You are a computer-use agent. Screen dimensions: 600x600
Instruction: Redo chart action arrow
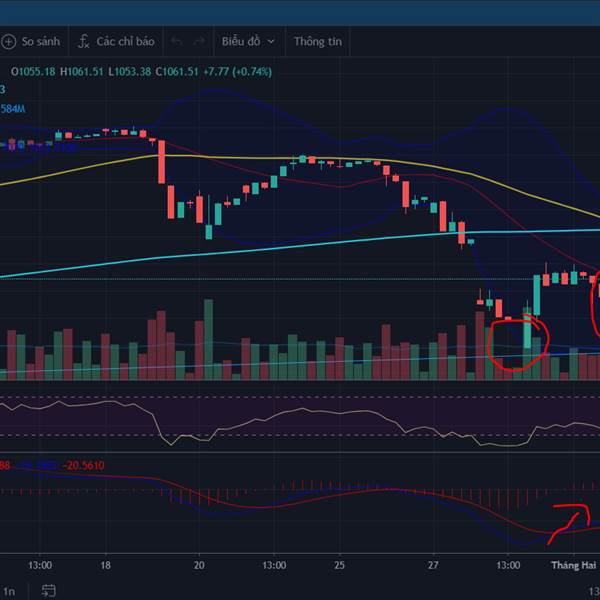pyautogui.click(x=199, y=41)
